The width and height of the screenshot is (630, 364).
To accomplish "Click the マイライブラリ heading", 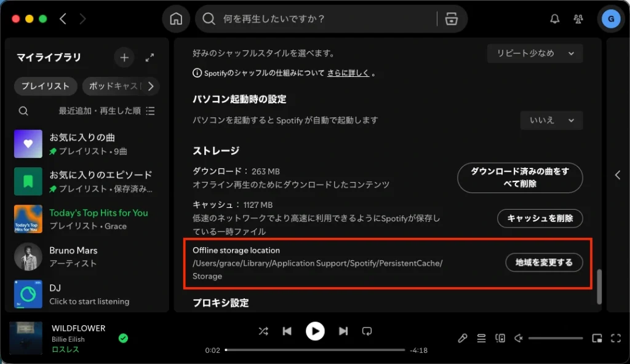I will [49, 57].
